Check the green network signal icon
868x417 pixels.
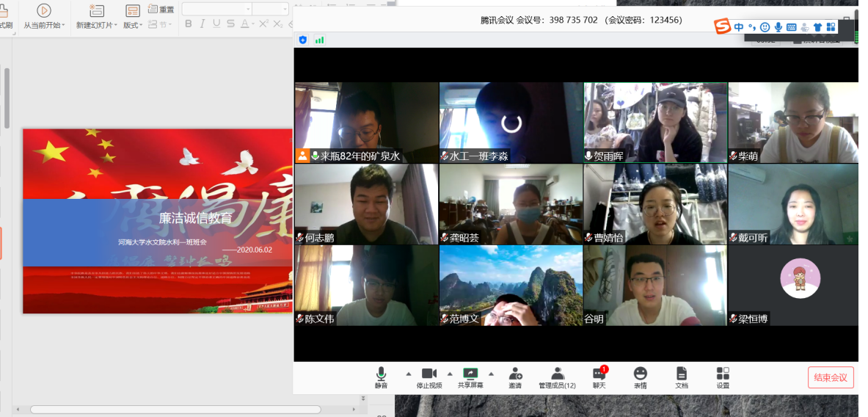[319, 40]
